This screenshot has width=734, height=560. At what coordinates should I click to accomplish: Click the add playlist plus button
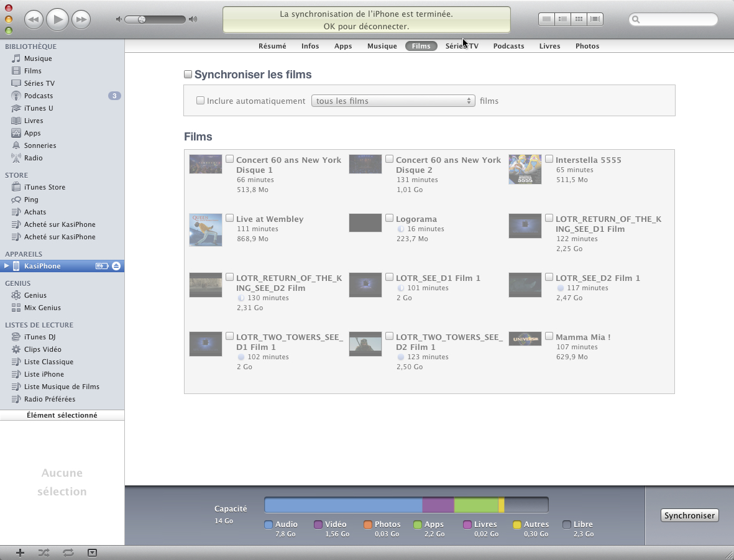(x=20, y=553)
